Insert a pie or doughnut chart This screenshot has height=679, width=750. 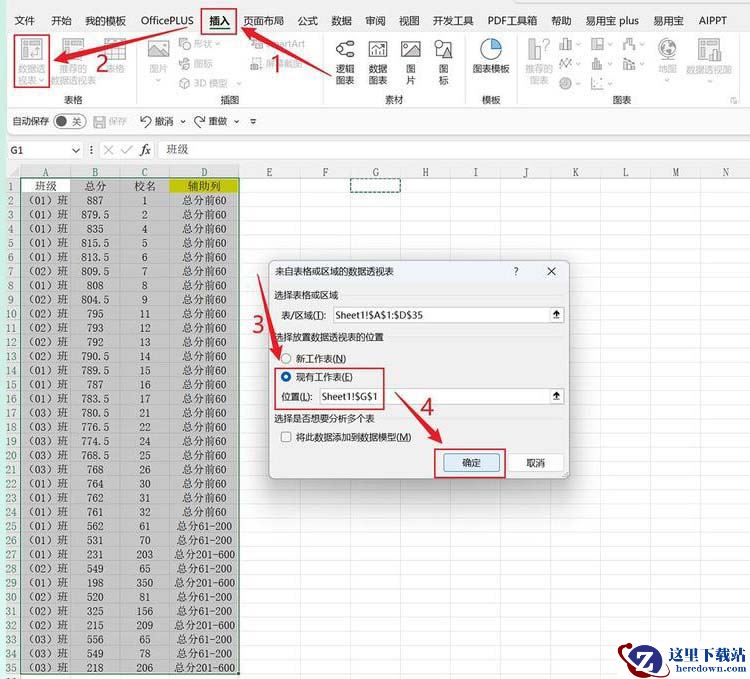pos(565,83)
